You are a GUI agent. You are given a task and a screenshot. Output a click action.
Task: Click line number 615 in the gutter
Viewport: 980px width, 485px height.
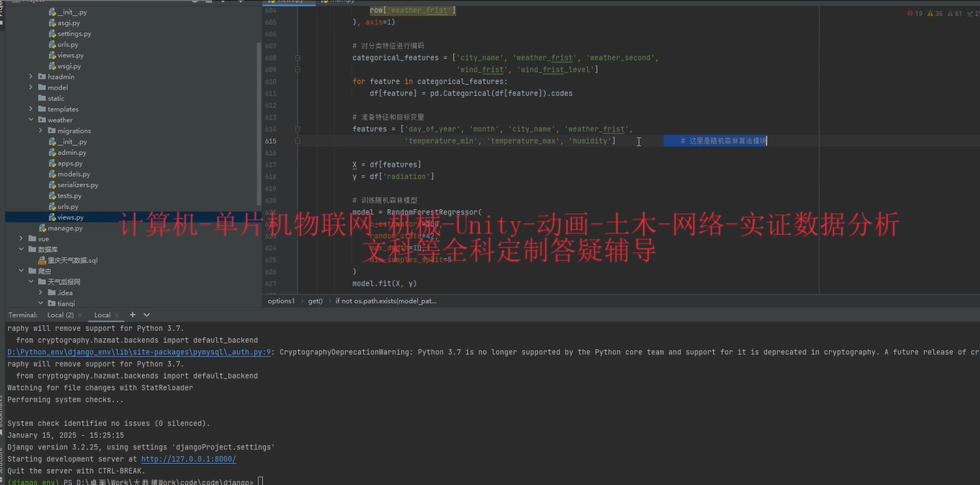coord(270,141)
